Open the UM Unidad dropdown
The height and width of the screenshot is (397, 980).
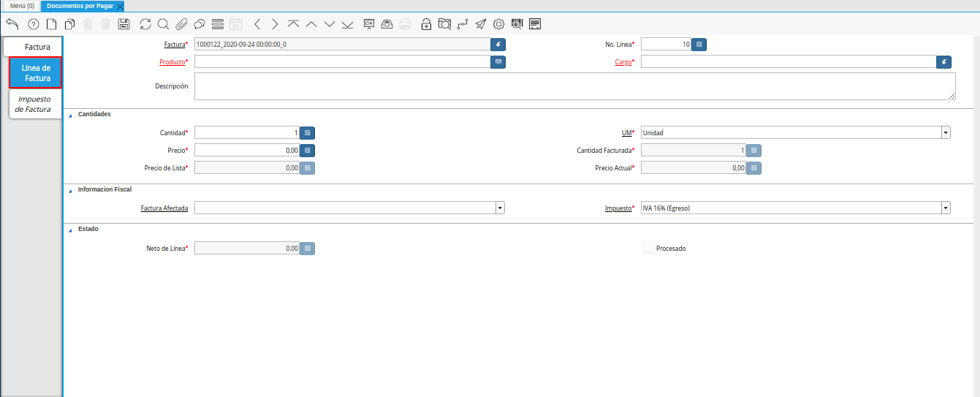coord(946,133)
